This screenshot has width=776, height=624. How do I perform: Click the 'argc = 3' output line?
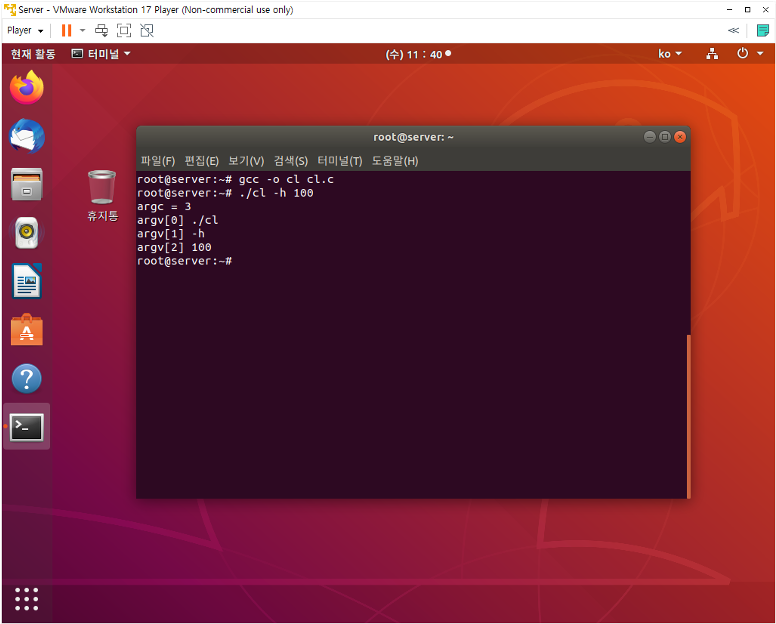pos(164,206)
